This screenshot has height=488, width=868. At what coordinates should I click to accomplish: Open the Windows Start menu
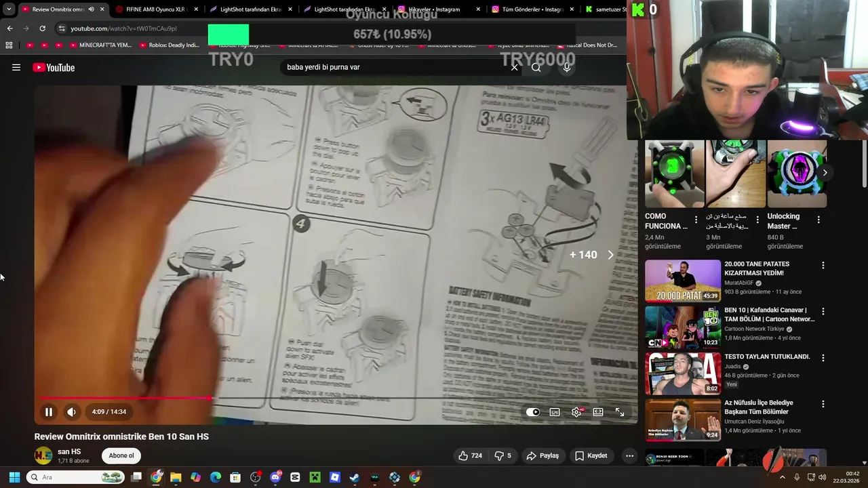click(14, 477)
